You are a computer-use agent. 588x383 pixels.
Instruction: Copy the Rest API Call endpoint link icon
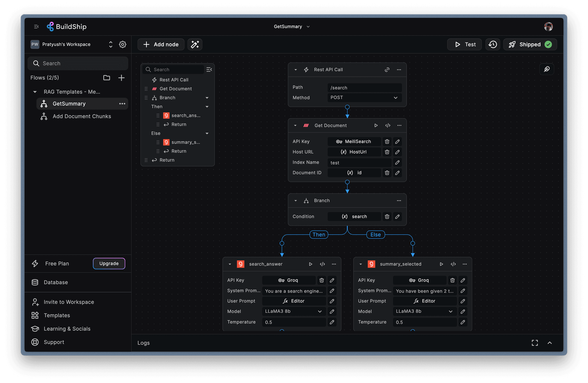point(387,70)
